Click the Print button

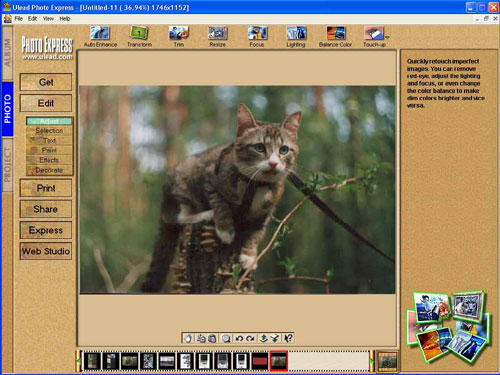[x=46, y=188]
